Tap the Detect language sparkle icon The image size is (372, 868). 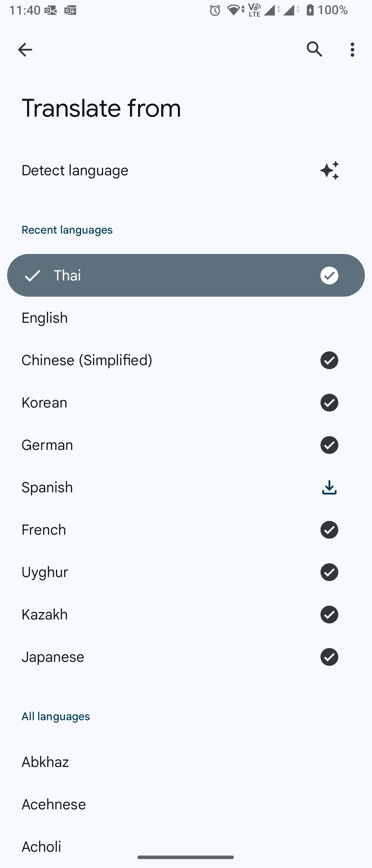tap(329, 170)
